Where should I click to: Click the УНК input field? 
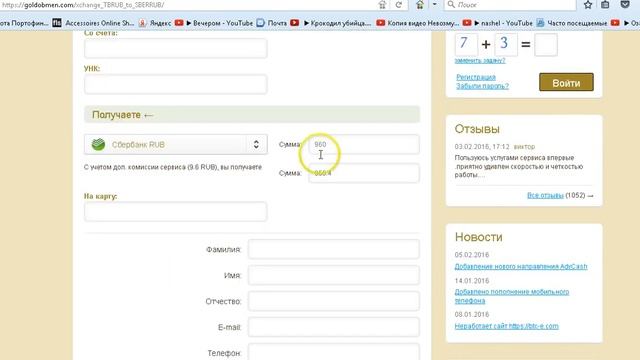tap(176, 84)
